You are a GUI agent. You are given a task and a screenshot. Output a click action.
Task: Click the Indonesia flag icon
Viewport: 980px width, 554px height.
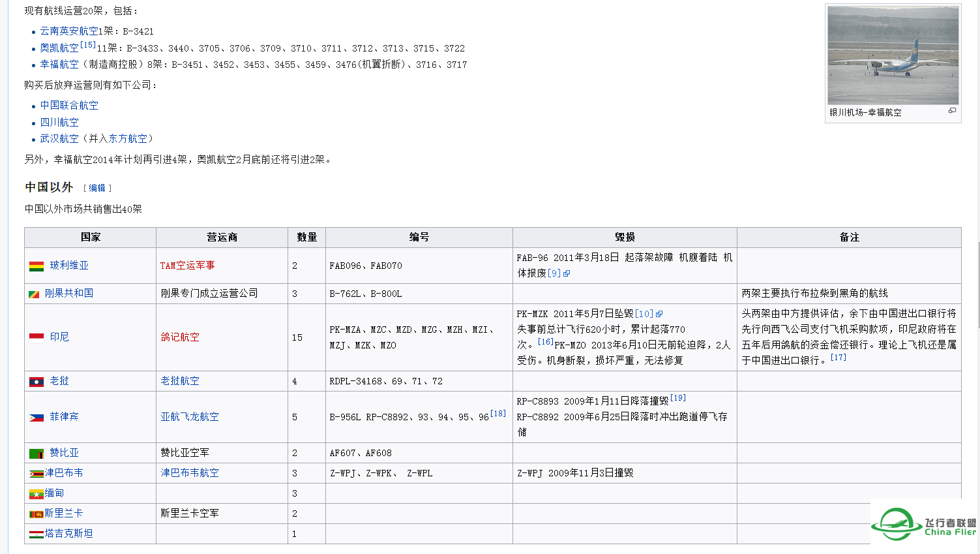click(x=37, y=337)
